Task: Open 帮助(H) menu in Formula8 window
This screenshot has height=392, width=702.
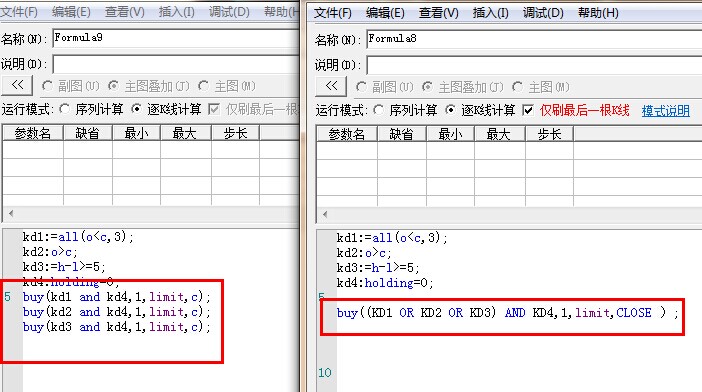Action: (x=598, y=13)
